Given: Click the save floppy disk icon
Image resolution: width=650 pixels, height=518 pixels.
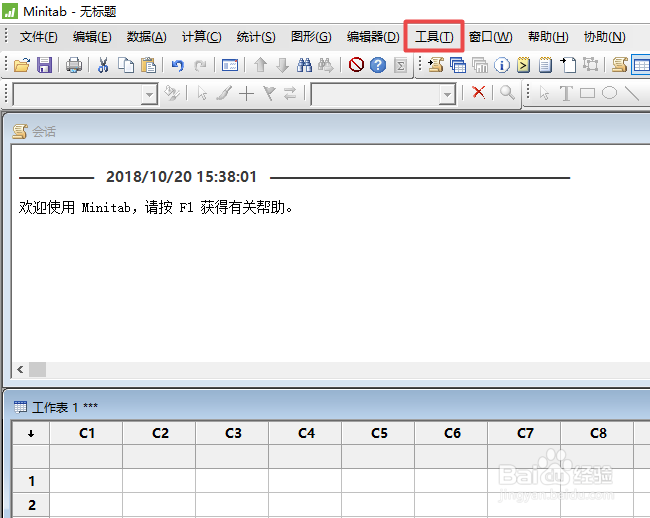Looking at the screenshot, I should (44, 65).
